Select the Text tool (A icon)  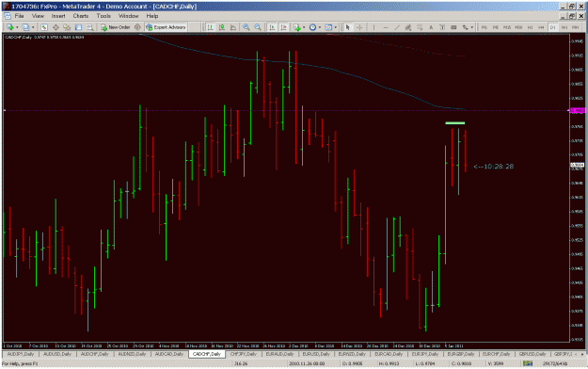(x=431, y=27)
